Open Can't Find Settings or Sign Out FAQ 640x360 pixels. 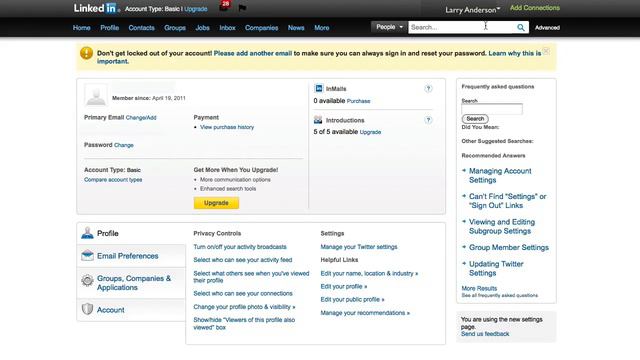(507, 201)
